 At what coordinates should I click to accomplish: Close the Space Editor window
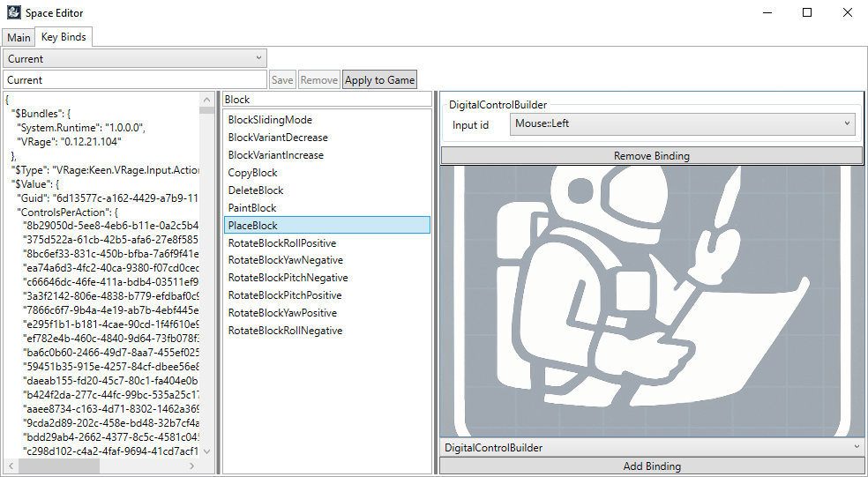pos(848,12)
